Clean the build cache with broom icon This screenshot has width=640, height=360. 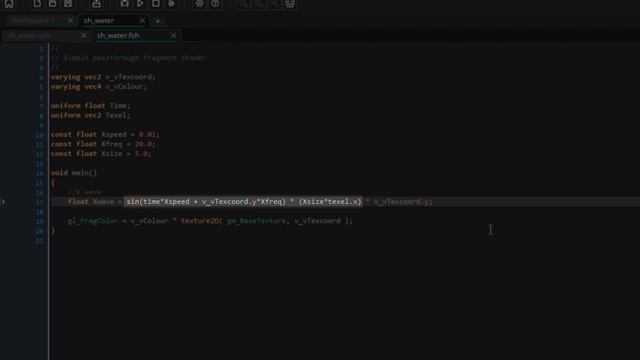(171, 4)
